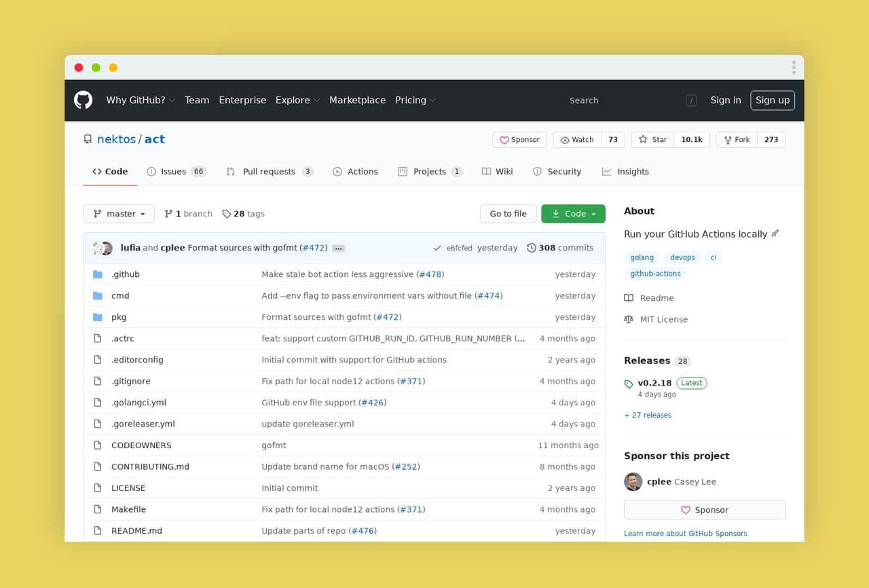Expand the Why GitHub? menu

pyautogui.click(x=141, y=100)
